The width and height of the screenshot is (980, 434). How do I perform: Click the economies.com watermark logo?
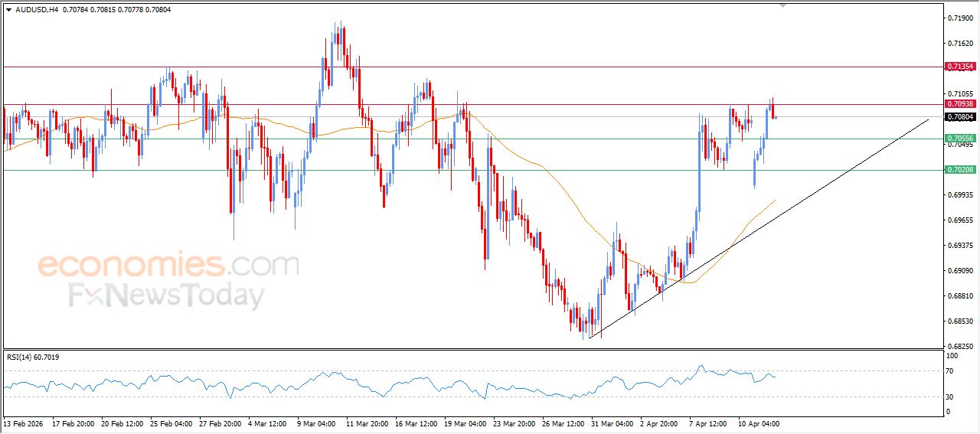click(168, 265)
